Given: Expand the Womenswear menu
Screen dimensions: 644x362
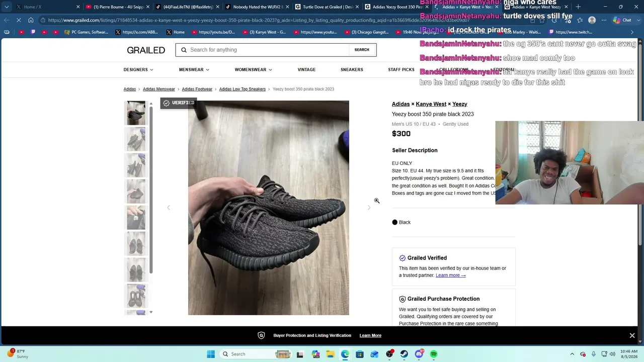Looking at the screenshot, I should 253,70.
